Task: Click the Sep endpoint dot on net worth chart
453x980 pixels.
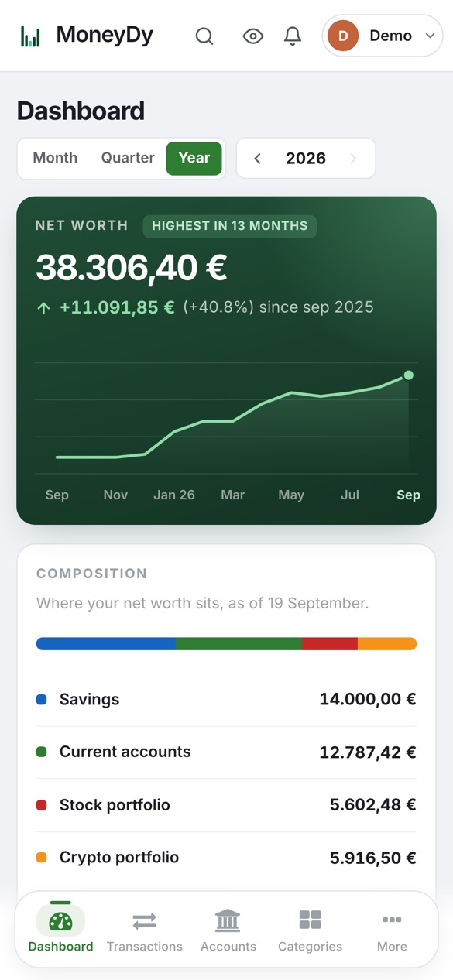Action: [409, 375]
